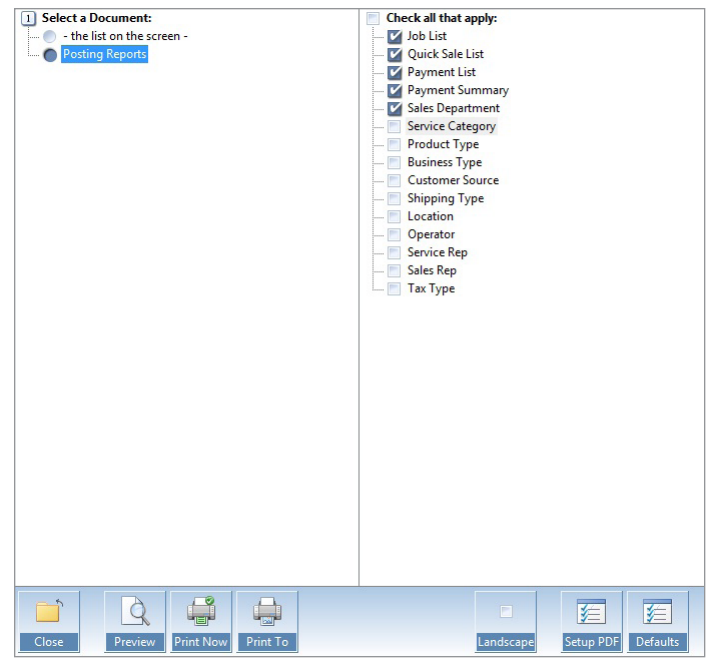
Task: Click the Preview button label
Action: (135, 642)
